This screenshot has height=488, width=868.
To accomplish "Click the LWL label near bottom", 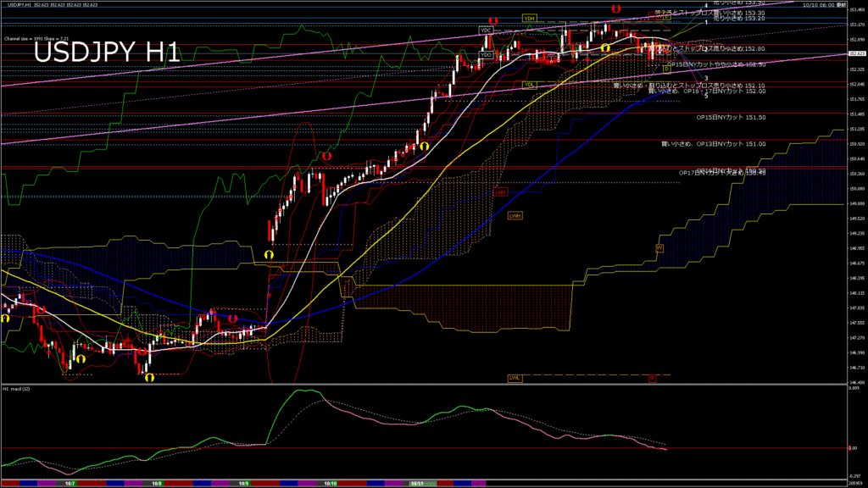I will (x=515, y=377).
